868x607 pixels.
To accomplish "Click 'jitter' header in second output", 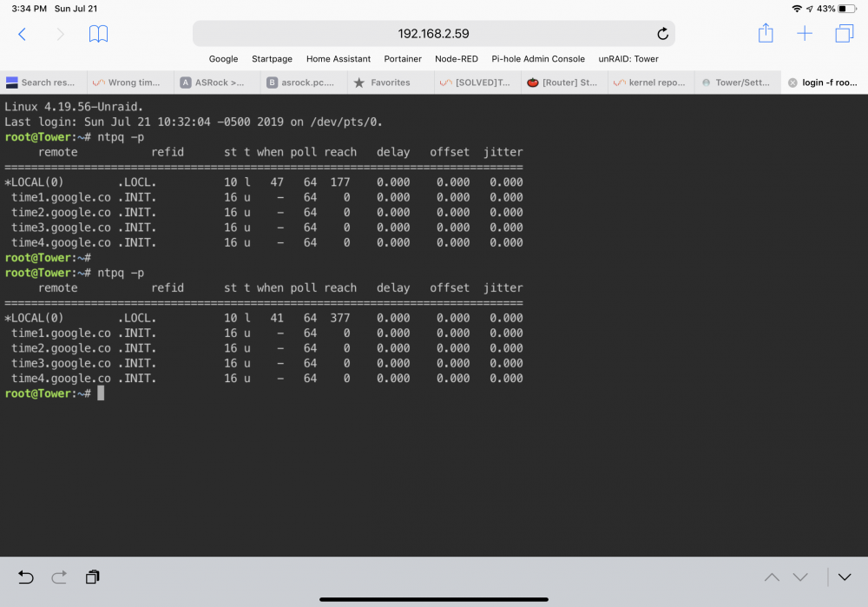I will [x=503, y=288].
